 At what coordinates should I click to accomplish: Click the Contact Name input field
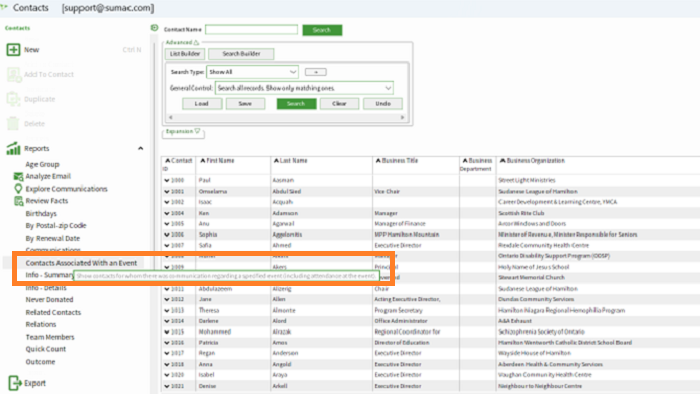[251, 29]
